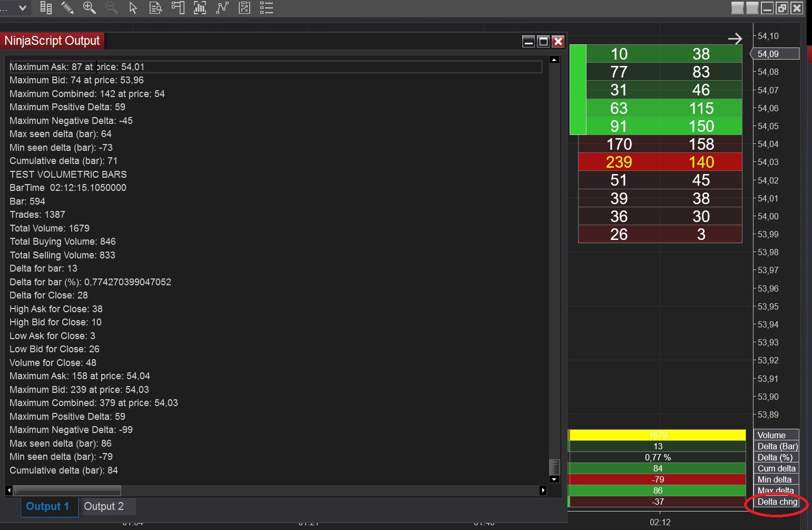Click the output vertical scrollbar up arrow
The width and height of the screenshot is (812, 530).
click(x=554, y=60)
